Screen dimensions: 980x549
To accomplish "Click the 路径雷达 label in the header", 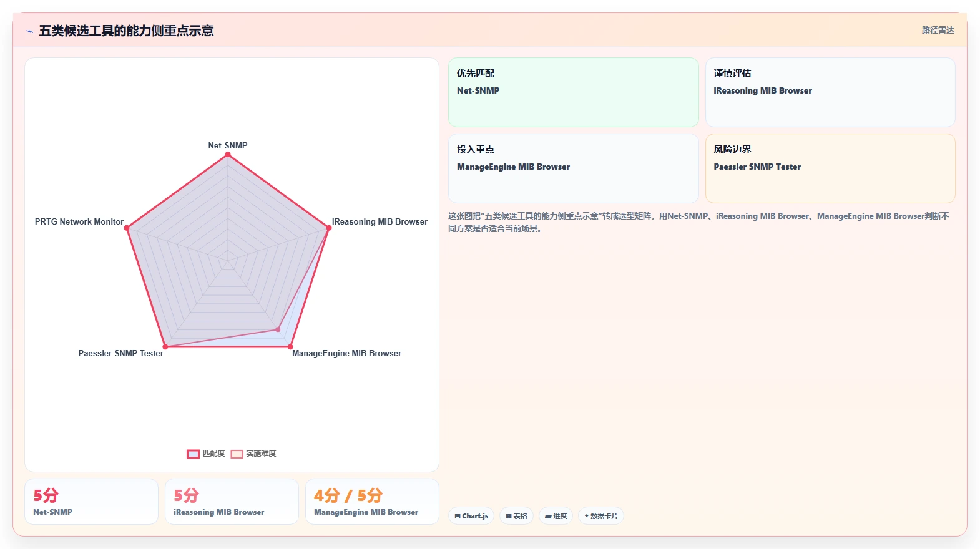I will pos(938,30).
